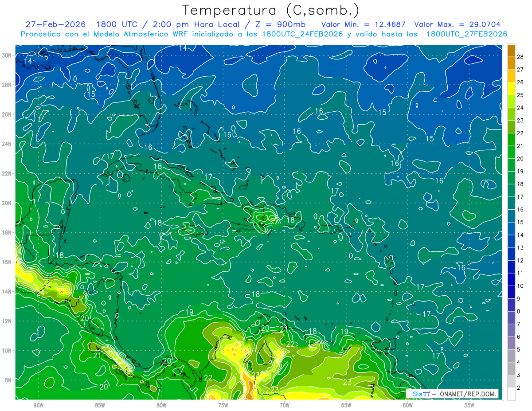Screen dimensions: 532x411
Task: Click the color bar scale label "26"
Action: 520,82
